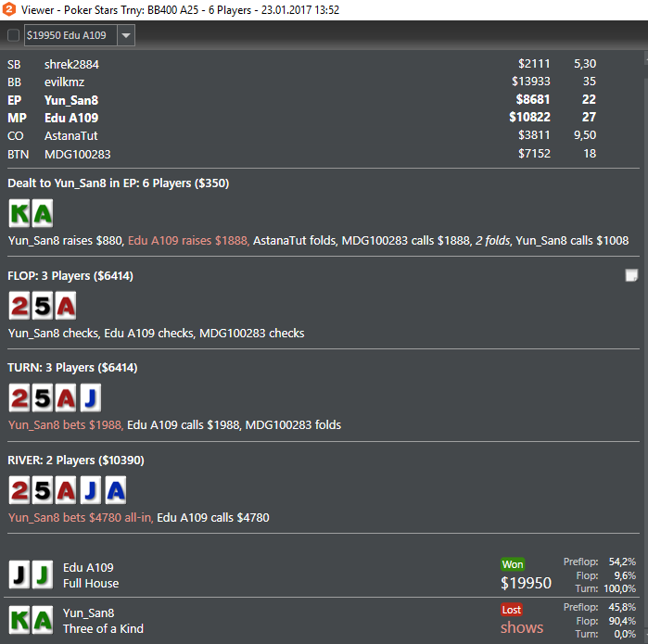Click the blue A river card
The image size is (648, 644).
(x=116, y=490)
